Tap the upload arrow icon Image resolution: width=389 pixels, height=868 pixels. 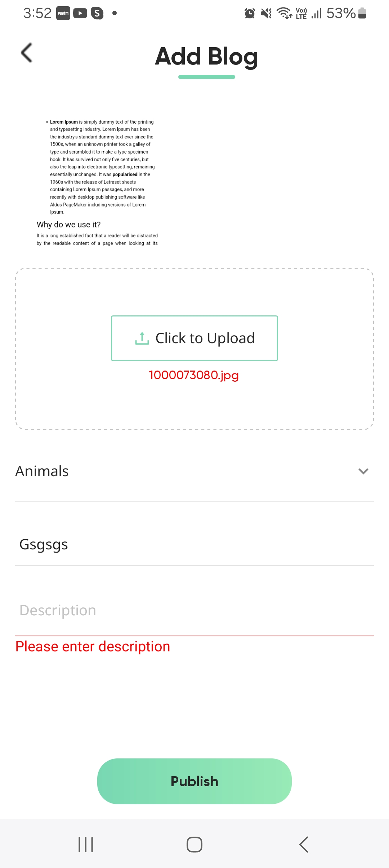[x=142, y=338]
